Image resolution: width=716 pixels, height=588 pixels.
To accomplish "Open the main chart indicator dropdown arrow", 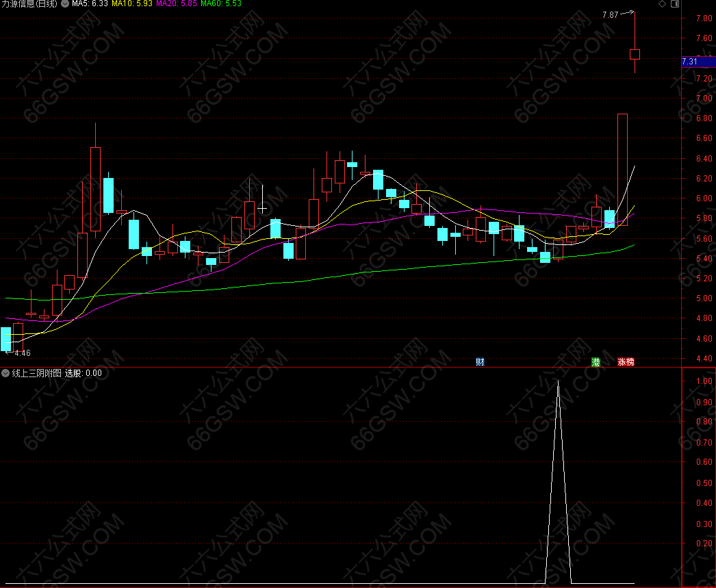I will (x=65, y=3).
